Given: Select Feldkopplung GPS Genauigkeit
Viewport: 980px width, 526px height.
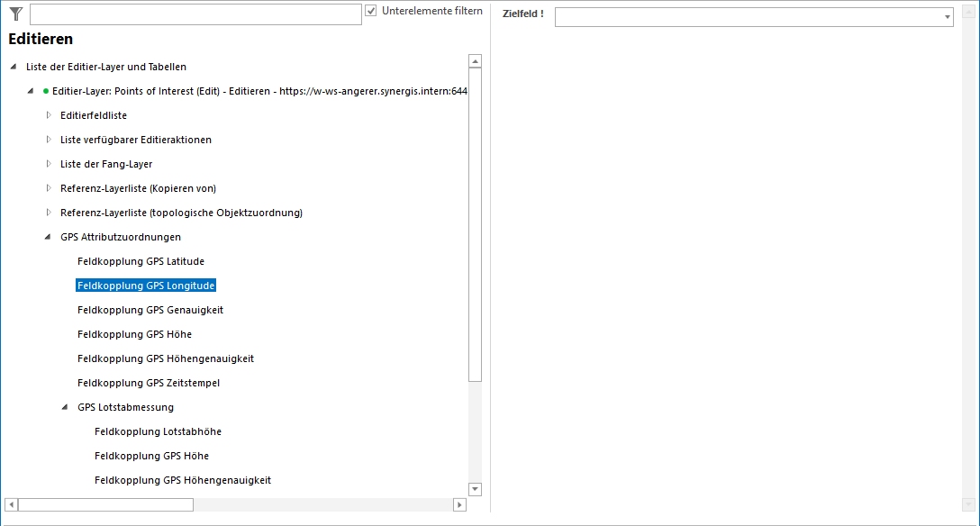Looking at the screenshot, I should 150,310.
